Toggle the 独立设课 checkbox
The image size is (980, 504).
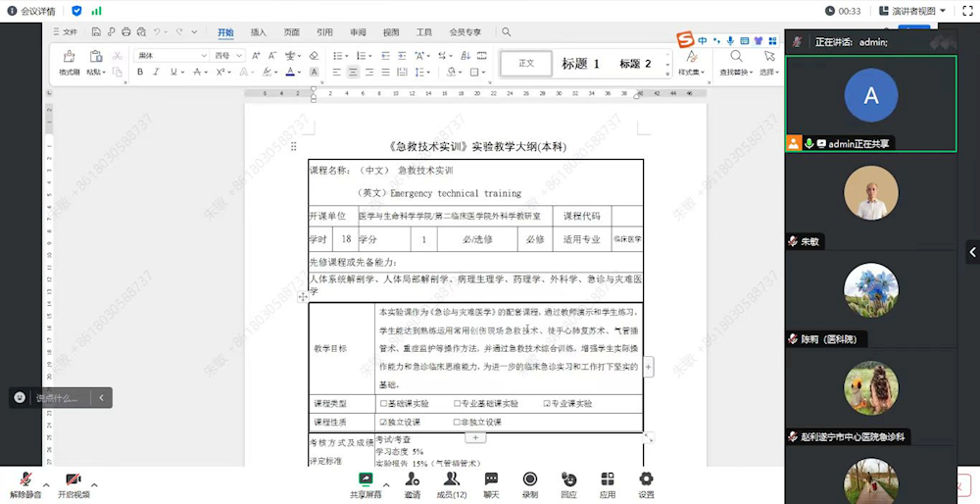click(x=383, y=422)
